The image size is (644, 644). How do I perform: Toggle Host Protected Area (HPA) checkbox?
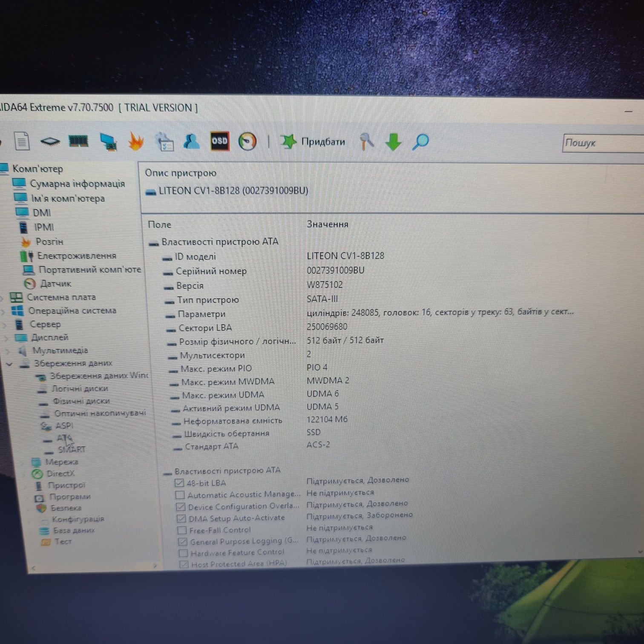tap(184, 564)
